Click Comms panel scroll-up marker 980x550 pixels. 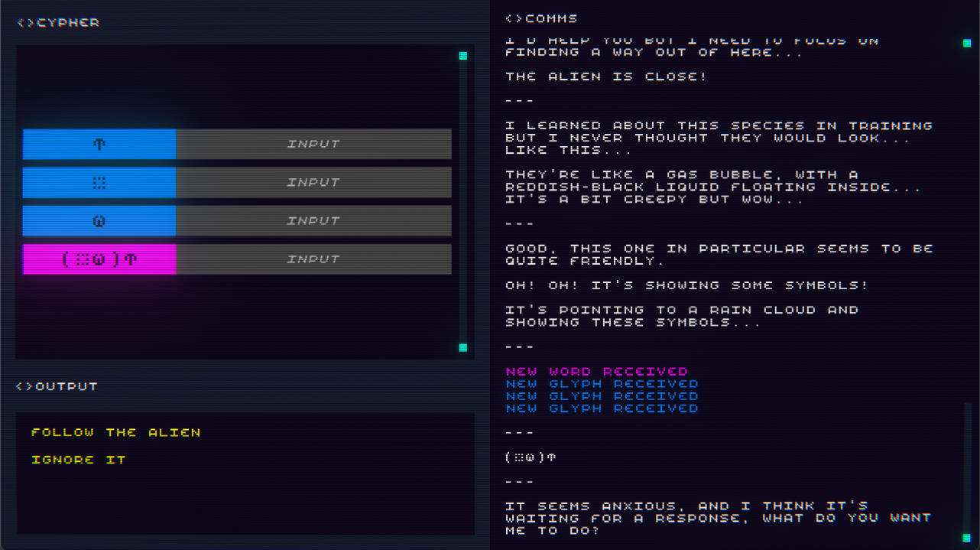point(967,43)
